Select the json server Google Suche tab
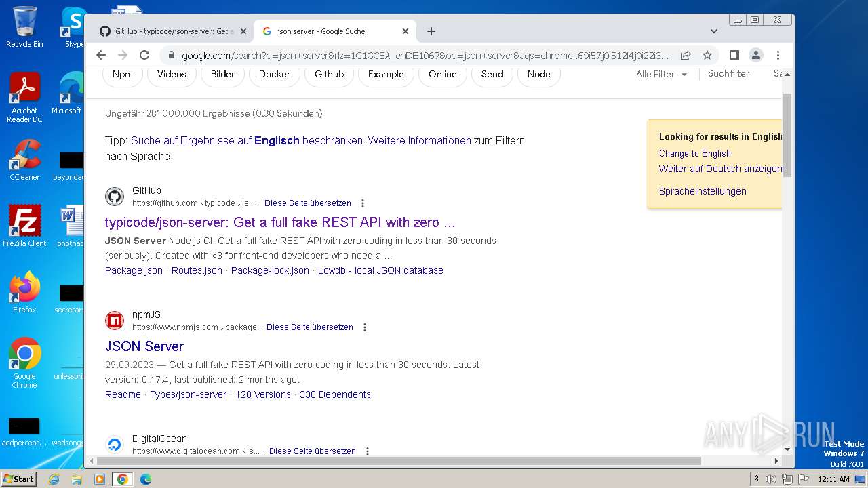 tap(334, 31)
